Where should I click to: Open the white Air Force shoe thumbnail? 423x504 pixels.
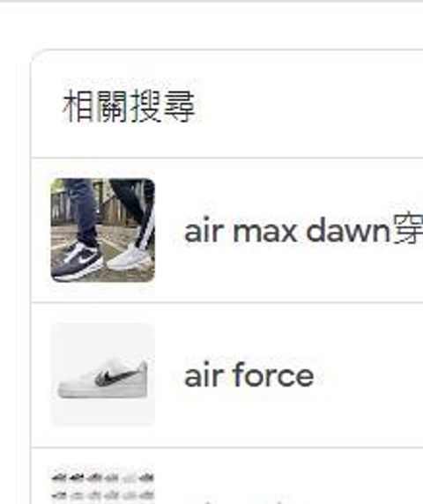(x=103, y=374)
